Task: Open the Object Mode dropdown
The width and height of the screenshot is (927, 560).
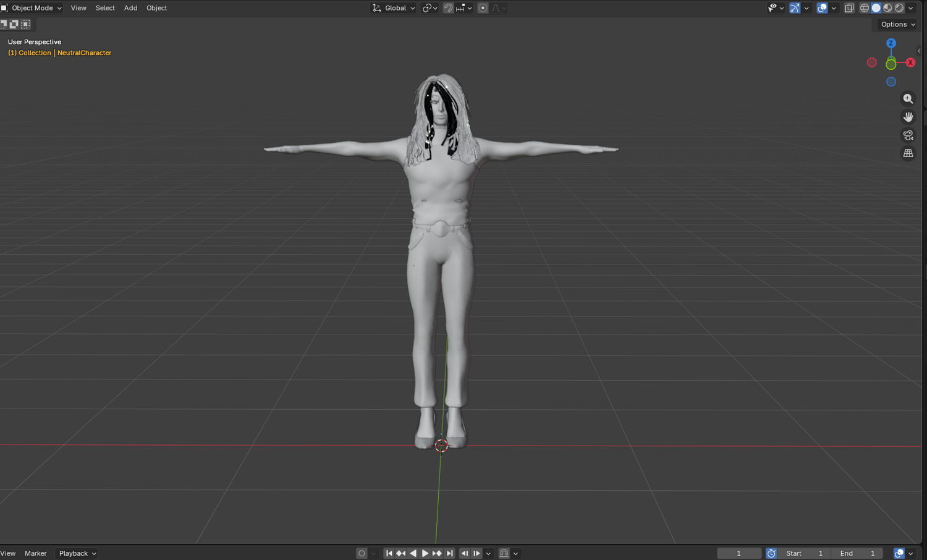Action: (32, 8)
